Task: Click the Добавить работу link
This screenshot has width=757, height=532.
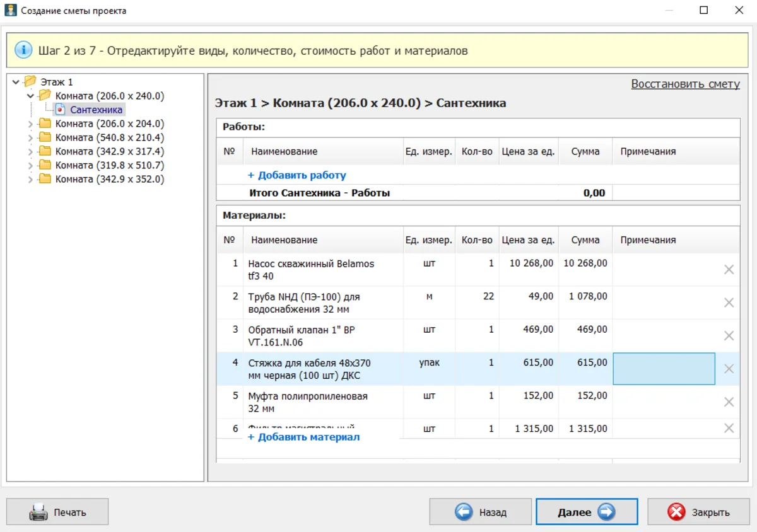Action: 297,175
